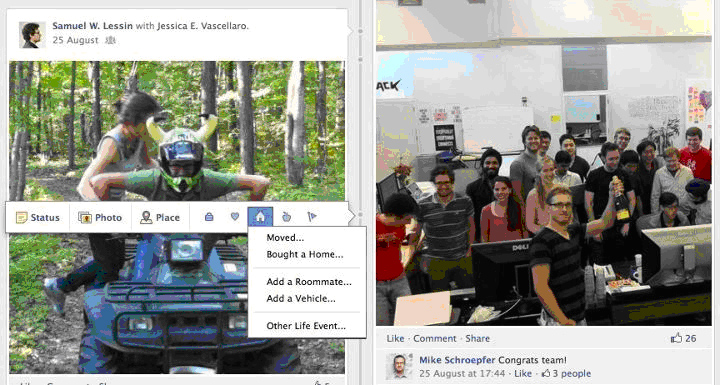
Task: Share the group photo post
Action: [x=478, y=339]
